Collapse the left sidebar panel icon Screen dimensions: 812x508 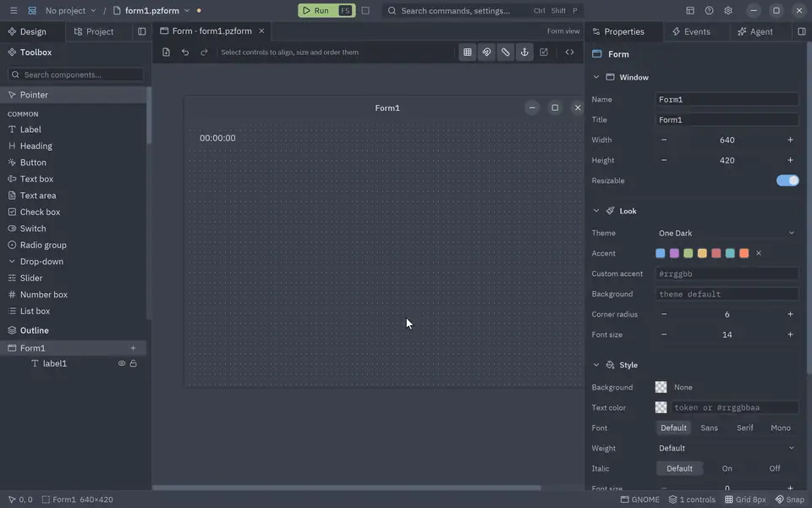(142, 31)
